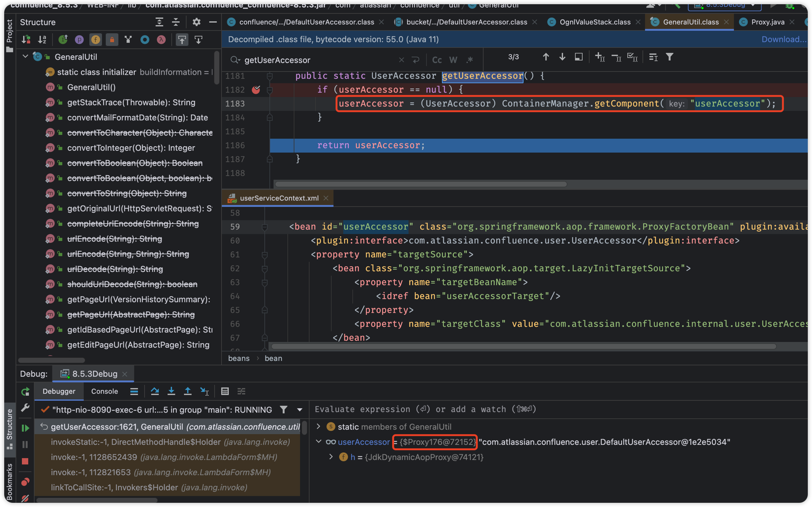The width and height of the screenshot is (812, 507).
Task: Resume program with green play icon
Action: [x=25, y=428]
